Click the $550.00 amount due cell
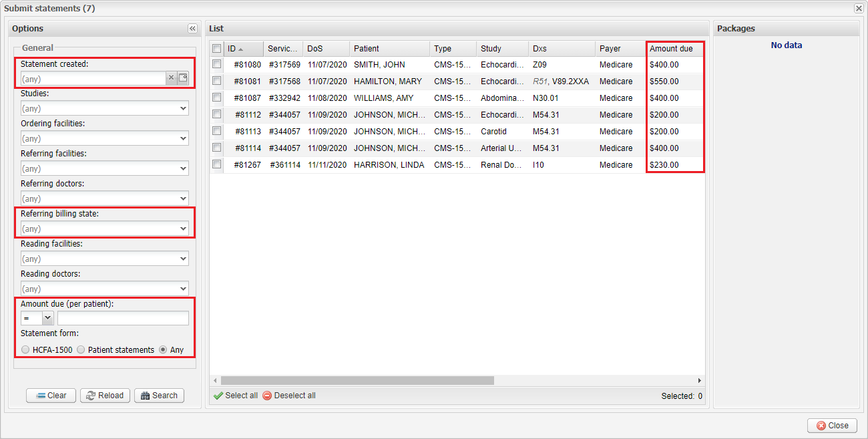868x439 pixels. 675,81
